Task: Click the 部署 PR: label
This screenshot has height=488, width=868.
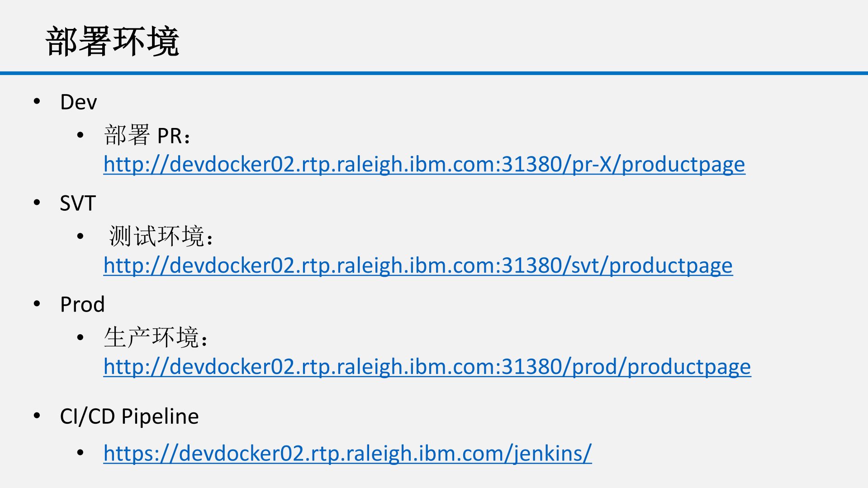Action: pyautogui.click(x=147, y=135)
